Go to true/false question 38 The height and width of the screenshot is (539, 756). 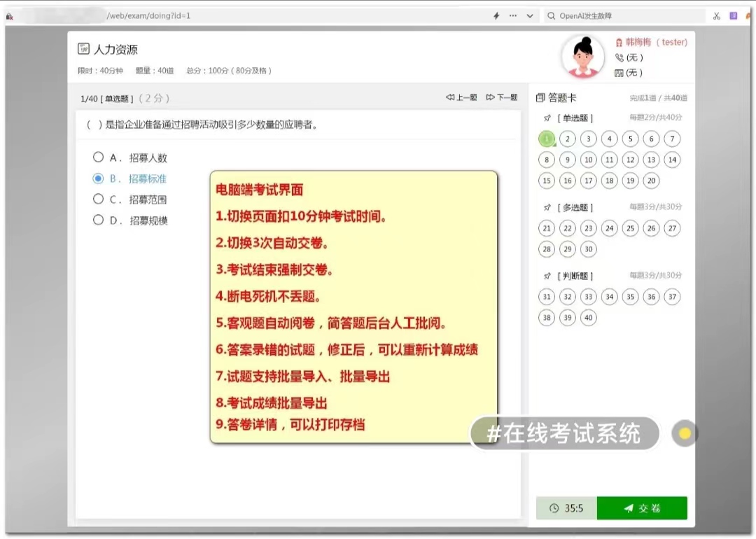(547, 318)
